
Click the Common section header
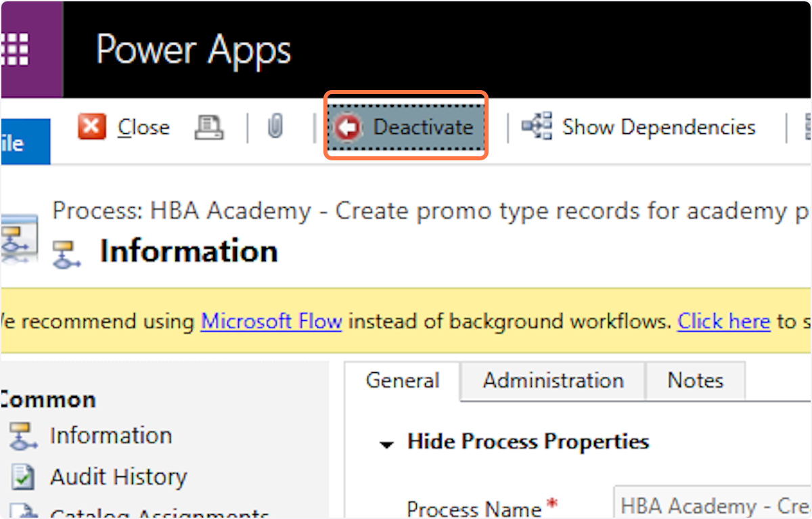tap(47, 399)
